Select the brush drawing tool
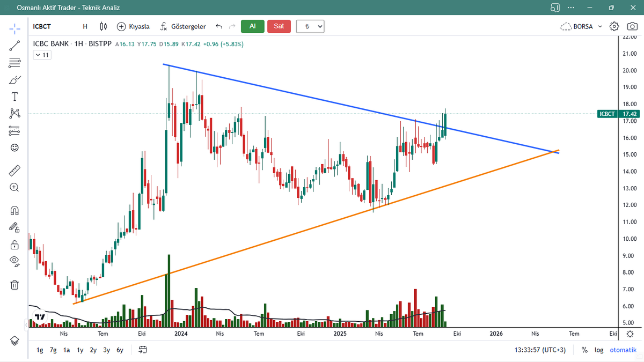This screenshot has height=362, width=644. pyautogui.click(x=14, y=80)
